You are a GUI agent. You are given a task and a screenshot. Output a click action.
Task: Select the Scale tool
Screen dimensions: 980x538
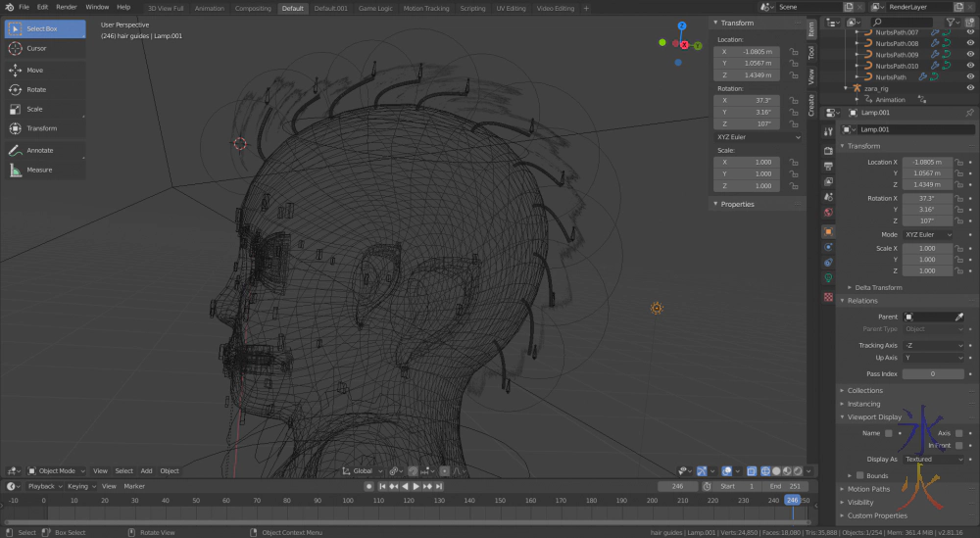pos(45,109)
